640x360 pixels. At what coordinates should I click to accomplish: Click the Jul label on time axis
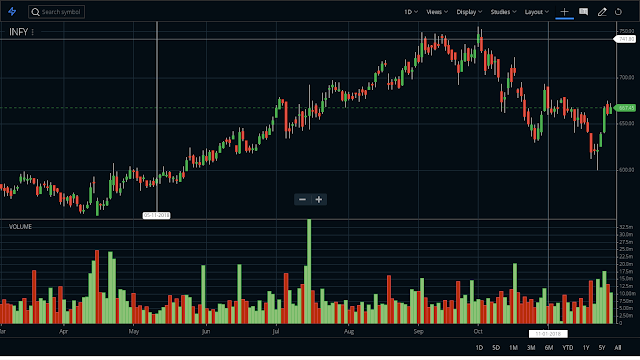[276, 331]
